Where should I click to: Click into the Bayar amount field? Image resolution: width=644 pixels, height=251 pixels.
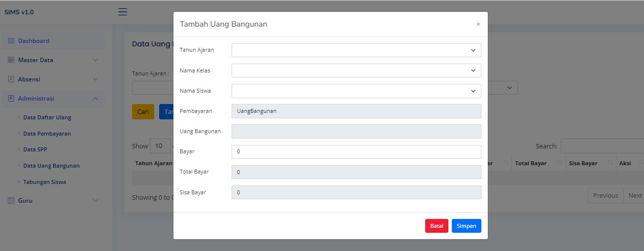tap(356, 152)
